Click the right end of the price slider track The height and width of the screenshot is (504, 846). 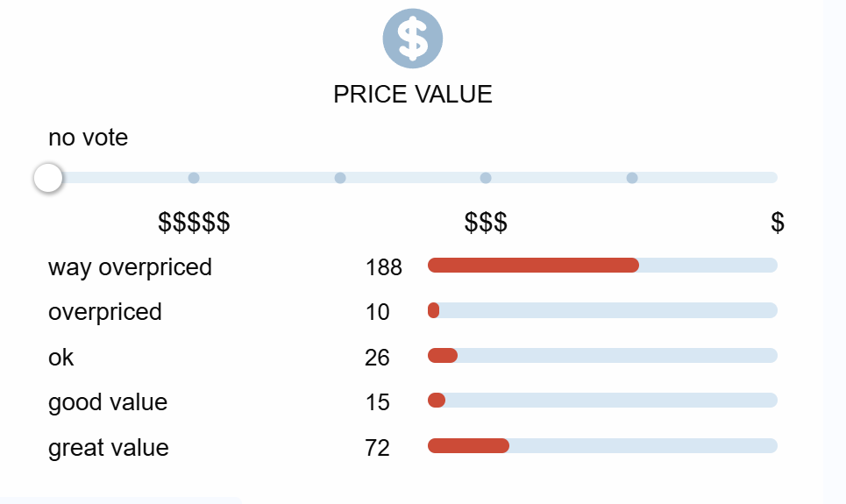click(x=771, y=178)
